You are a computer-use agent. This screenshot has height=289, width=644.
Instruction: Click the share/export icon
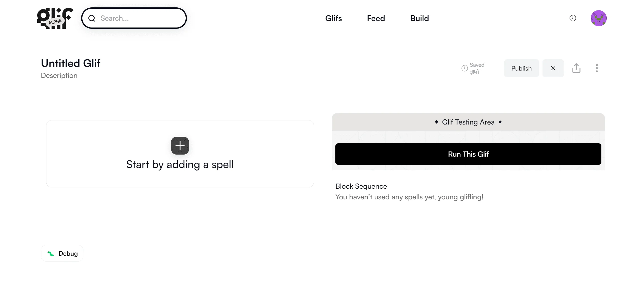[x=576, y=68]
